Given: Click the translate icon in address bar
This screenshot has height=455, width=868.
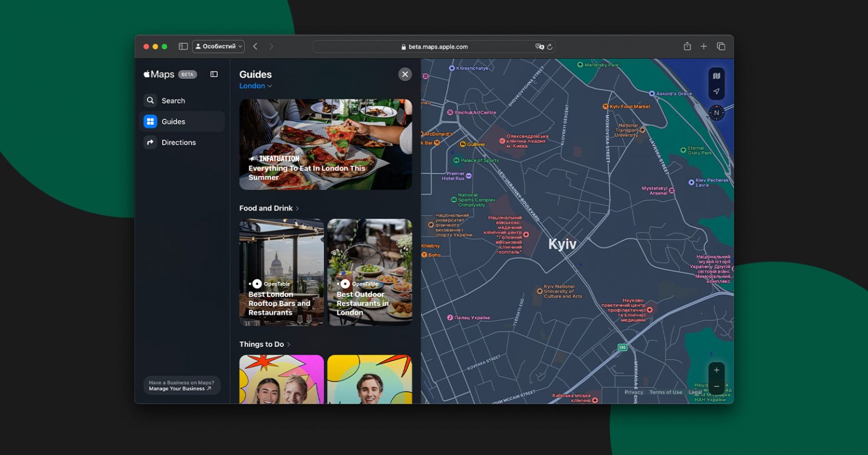Looking at the screenshot, I should [540, 47].
